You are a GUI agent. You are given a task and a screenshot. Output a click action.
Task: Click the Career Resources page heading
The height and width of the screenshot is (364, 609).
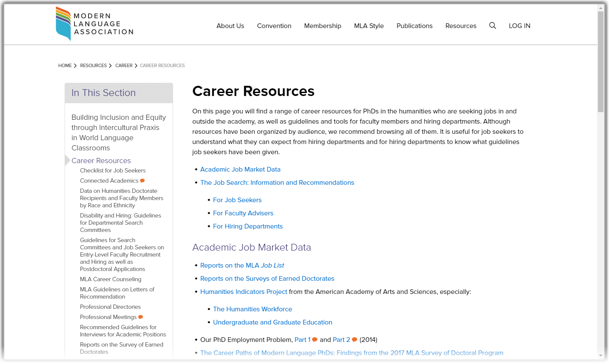pos(253,91)
